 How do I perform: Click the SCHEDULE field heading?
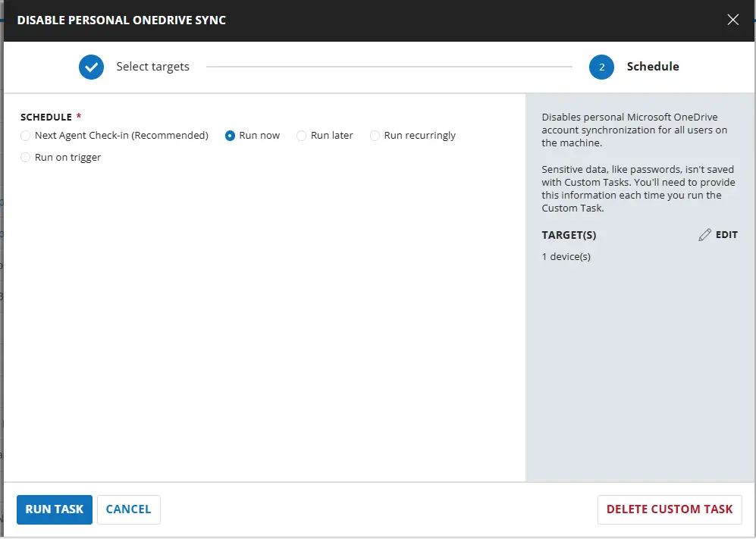pos(46,118)
